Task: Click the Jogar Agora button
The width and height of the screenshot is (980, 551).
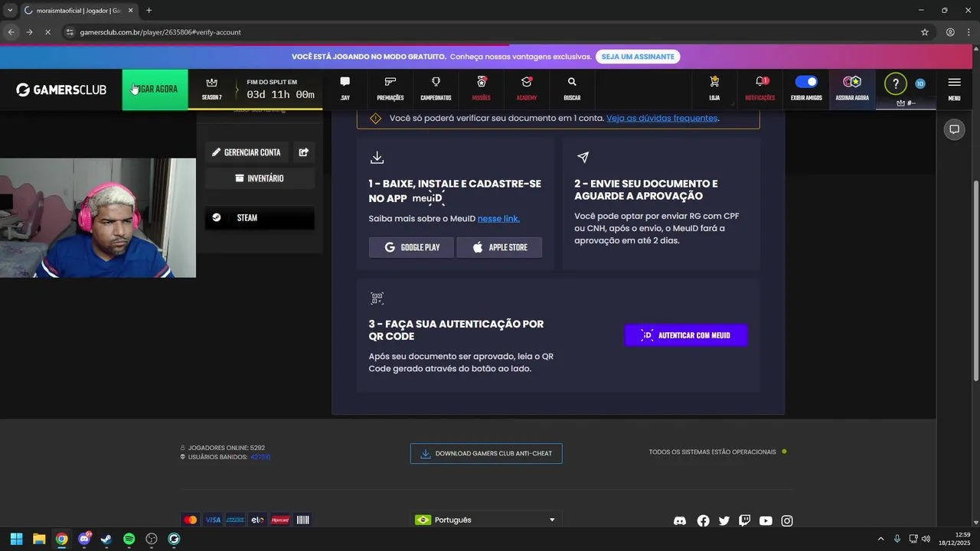Action: click(155, 90)
